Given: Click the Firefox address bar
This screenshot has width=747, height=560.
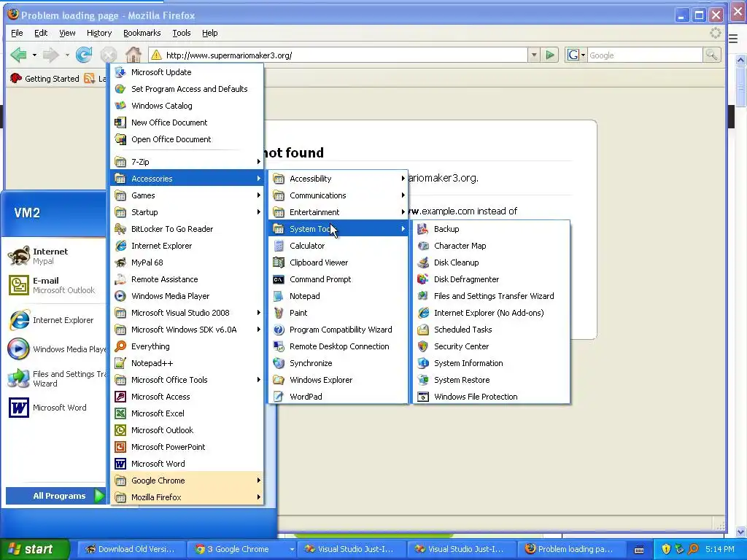Looking at the screenshot, I should [x=338, y=55].
